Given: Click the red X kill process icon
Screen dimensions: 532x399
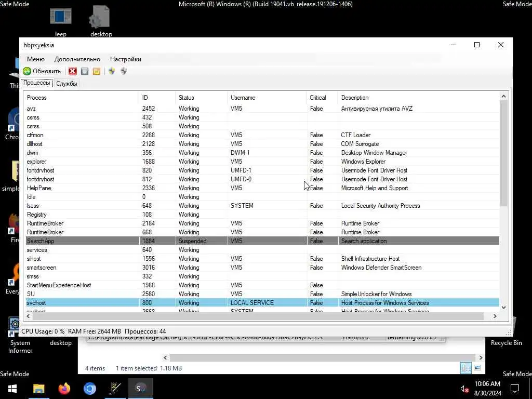Looking at the screenshot, I should [73, 71].
